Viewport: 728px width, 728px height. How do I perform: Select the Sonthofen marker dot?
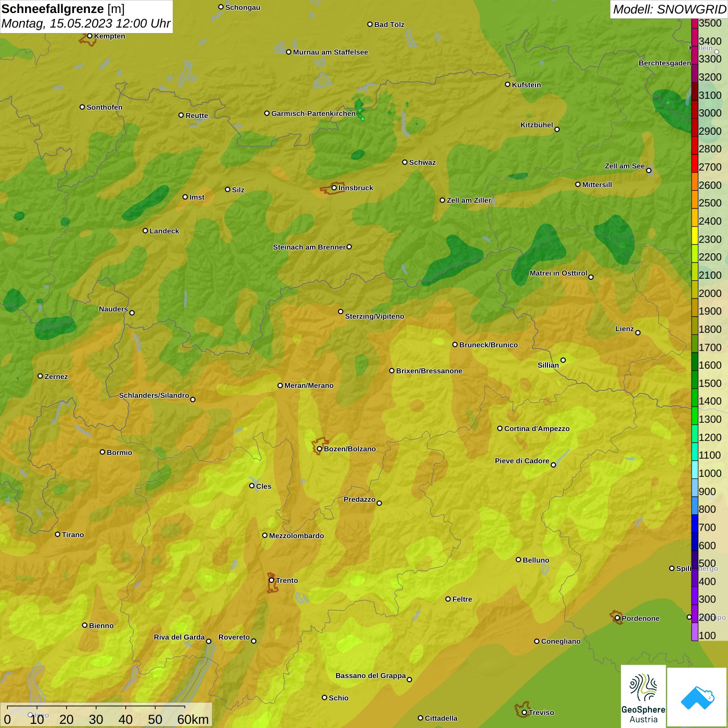point(82,107)
